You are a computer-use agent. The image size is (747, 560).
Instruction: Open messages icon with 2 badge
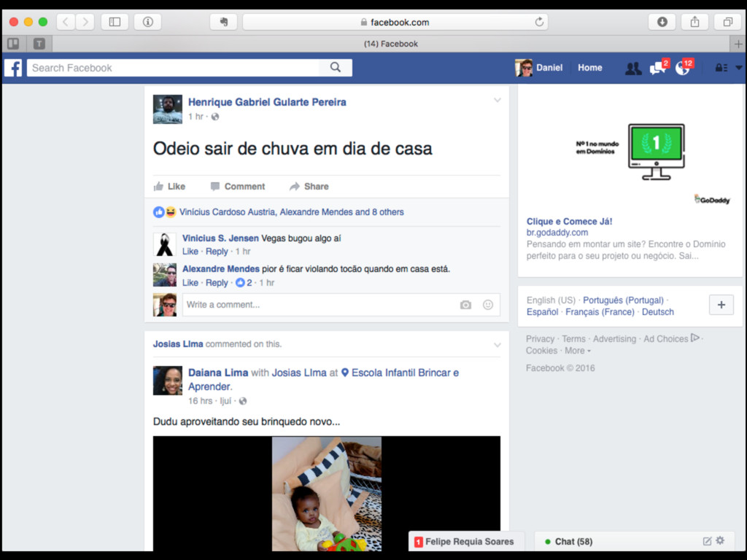[x=658, y=69]
